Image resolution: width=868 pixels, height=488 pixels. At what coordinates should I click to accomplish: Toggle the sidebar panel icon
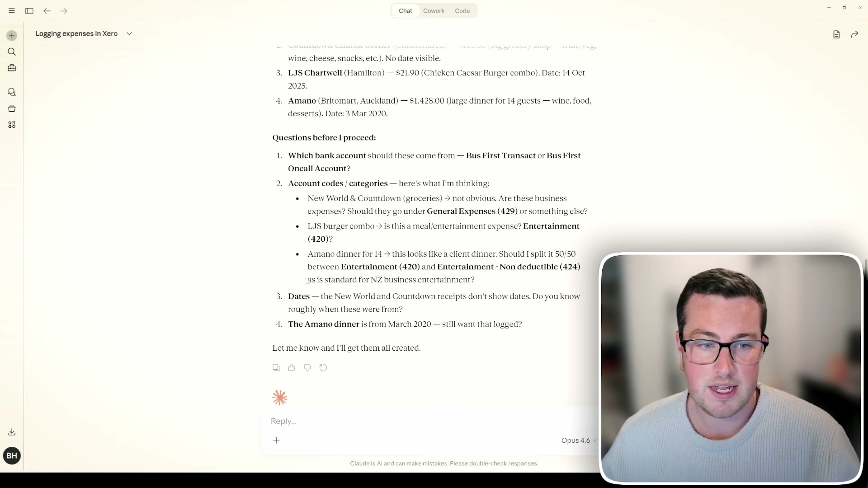point(29,11)
